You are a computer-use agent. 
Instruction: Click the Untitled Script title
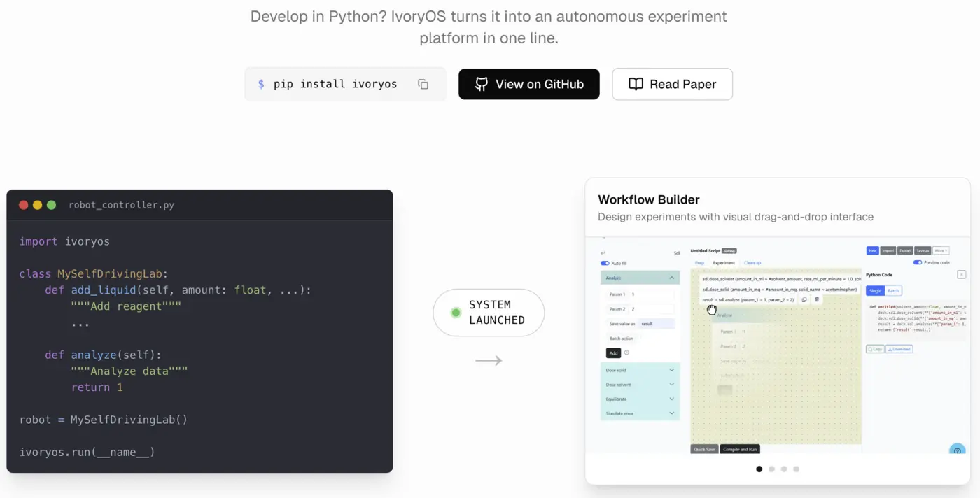click(706, 250)
